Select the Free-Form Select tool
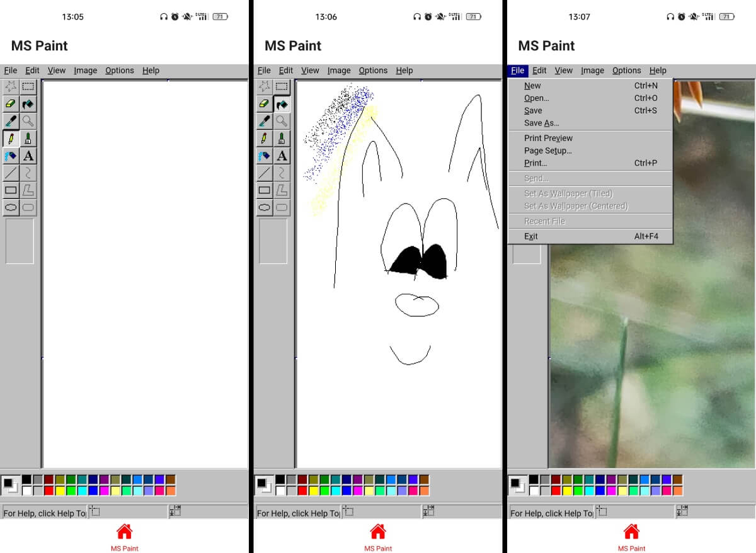The height and width of the screenshot is (553, 756). click(10, 86)
